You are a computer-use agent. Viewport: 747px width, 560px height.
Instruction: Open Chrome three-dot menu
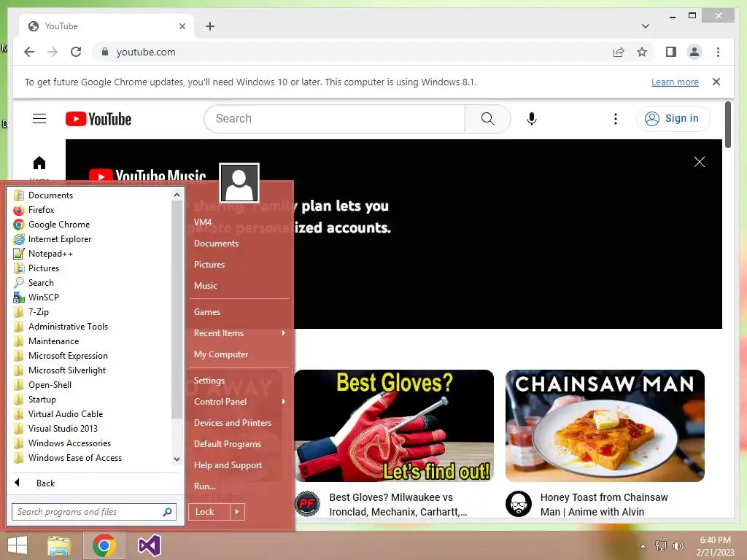click(x=718, y=52)
